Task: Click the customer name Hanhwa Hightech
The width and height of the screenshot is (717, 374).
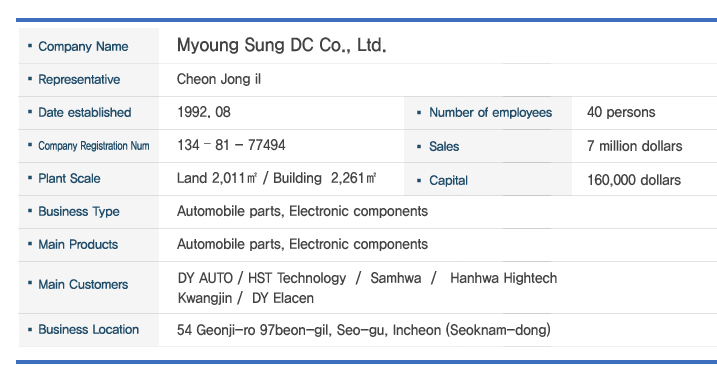Action: tap(503, 278)
